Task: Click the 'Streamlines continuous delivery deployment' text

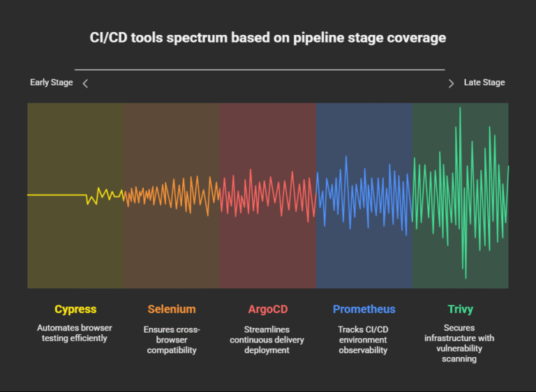Action: point(267,339)
